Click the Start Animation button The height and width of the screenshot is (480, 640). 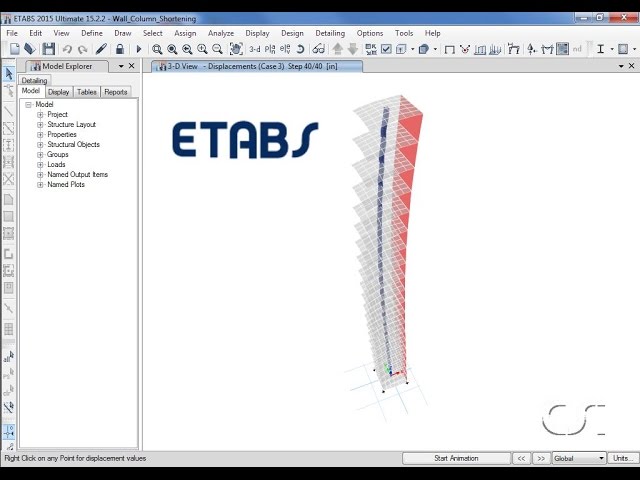pyautogui.click(x=456, y=458)
